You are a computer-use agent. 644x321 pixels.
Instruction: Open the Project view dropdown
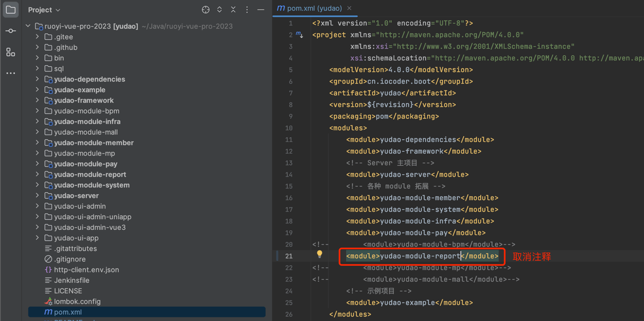coord(44,10)
